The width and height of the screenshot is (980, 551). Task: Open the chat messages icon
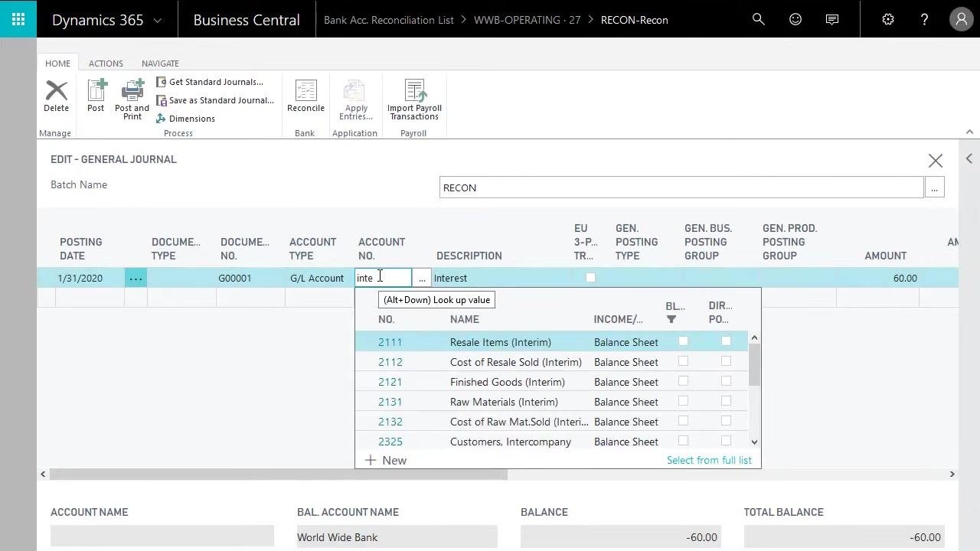(x=832, y=19)
